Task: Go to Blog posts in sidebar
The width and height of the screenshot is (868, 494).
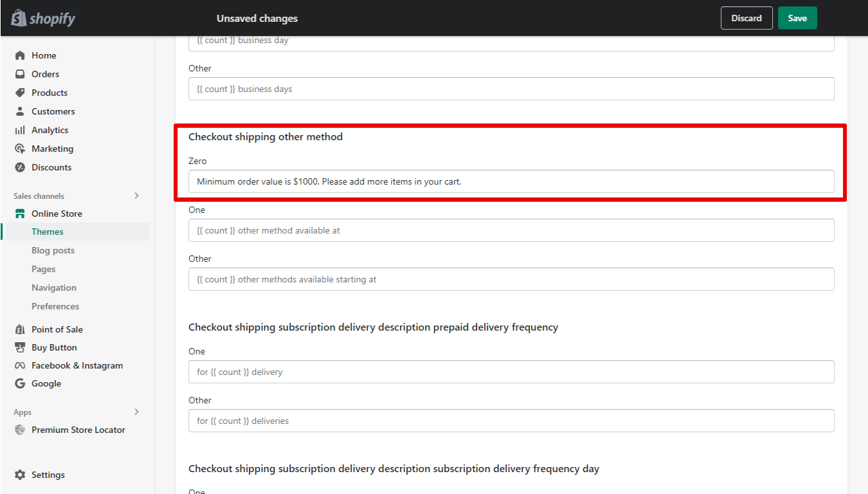Action: coord(53,250)
